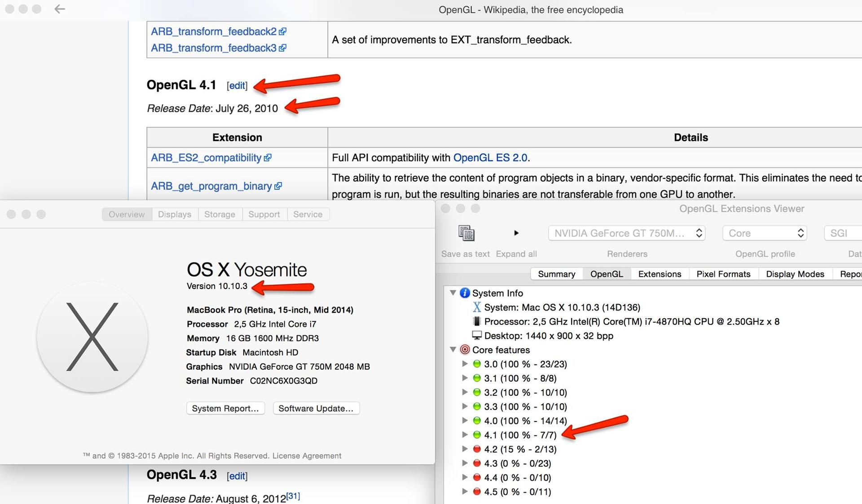Collapse the System Info tree section
This screenshot has height=504, width=862.
pos(453,293)
